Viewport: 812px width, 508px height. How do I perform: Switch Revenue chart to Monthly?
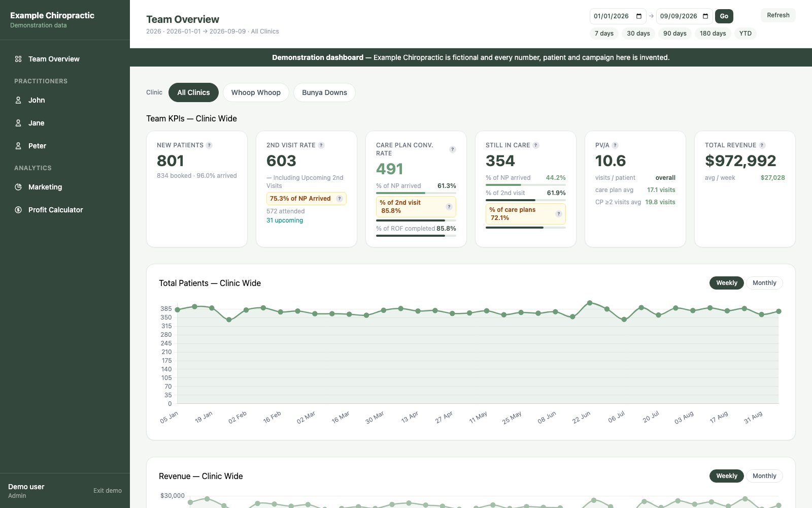point(764,476)
